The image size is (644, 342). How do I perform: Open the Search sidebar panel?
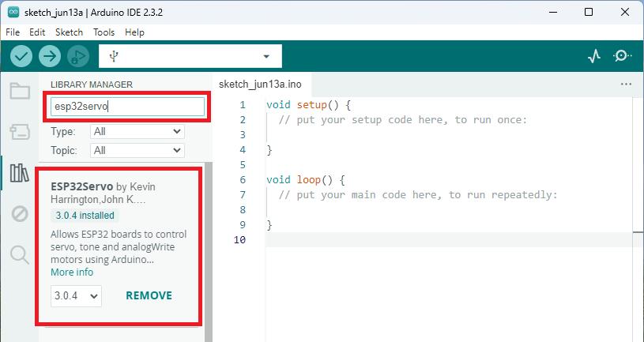pos(20,255)
